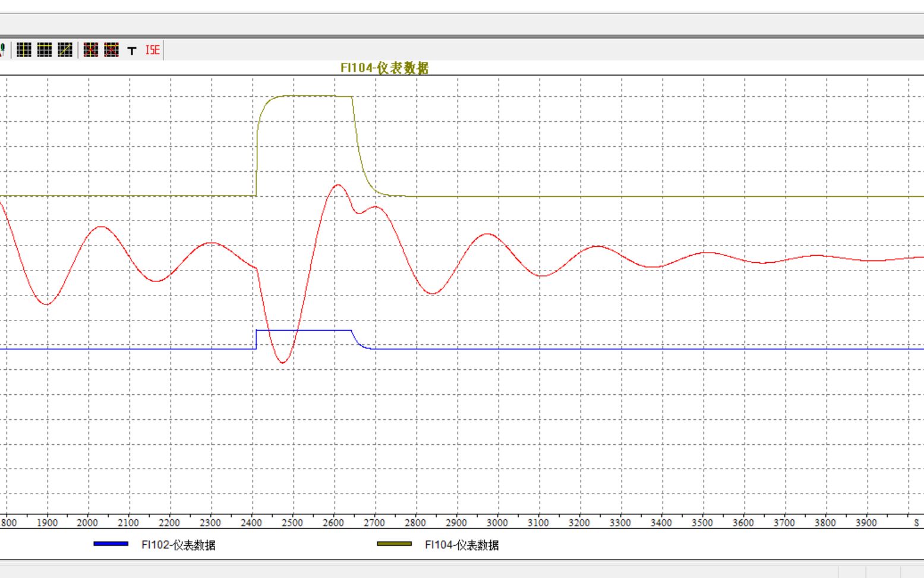Viewport: 924px width, 578px height.
Task: Click the 3900 label on time axis
Action: [x=866, y=523]
